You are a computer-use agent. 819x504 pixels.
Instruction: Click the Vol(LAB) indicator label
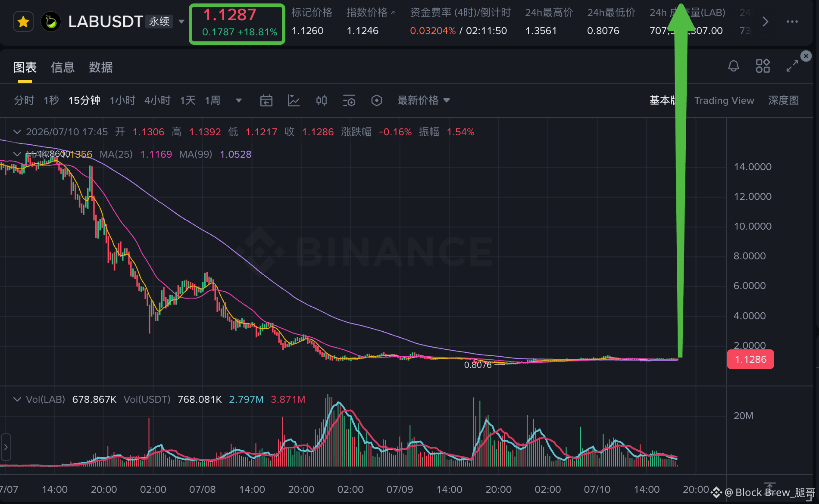coord(45,399)
